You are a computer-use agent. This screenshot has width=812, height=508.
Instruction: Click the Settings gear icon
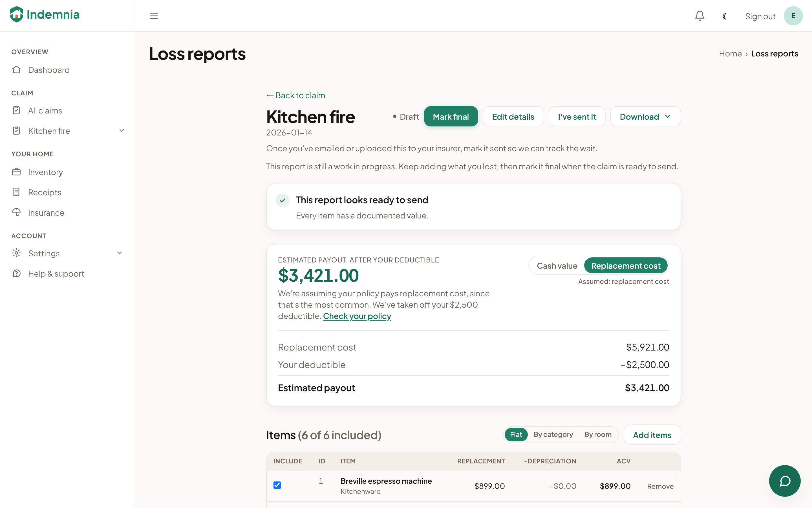[x=16, y=253]
